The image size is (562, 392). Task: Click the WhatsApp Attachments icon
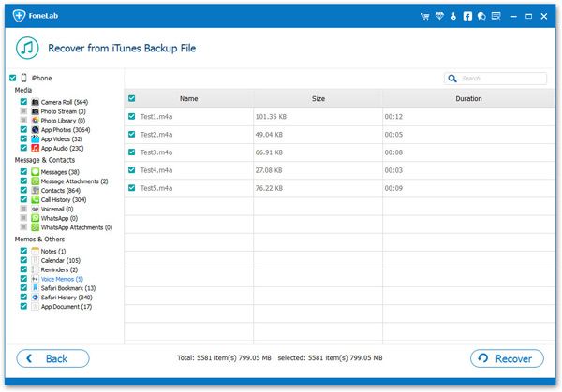[36, 227]
